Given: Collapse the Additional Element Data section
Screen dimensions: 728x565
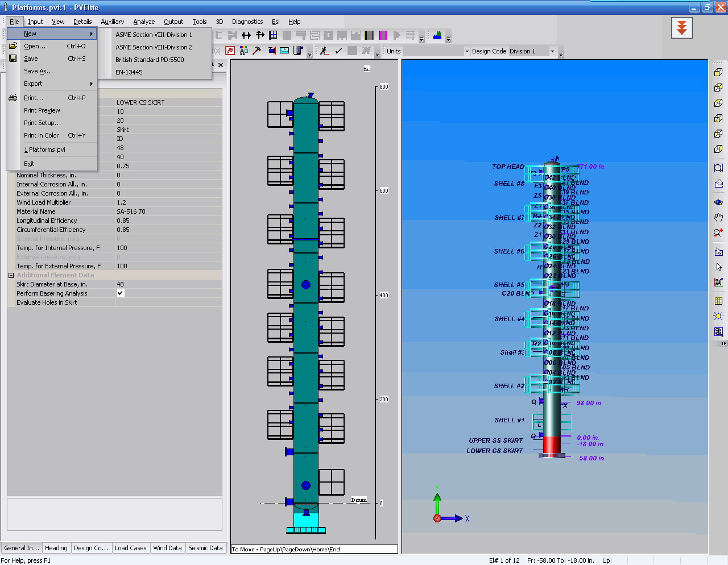Looking at the screenshot, I should 11,275.
